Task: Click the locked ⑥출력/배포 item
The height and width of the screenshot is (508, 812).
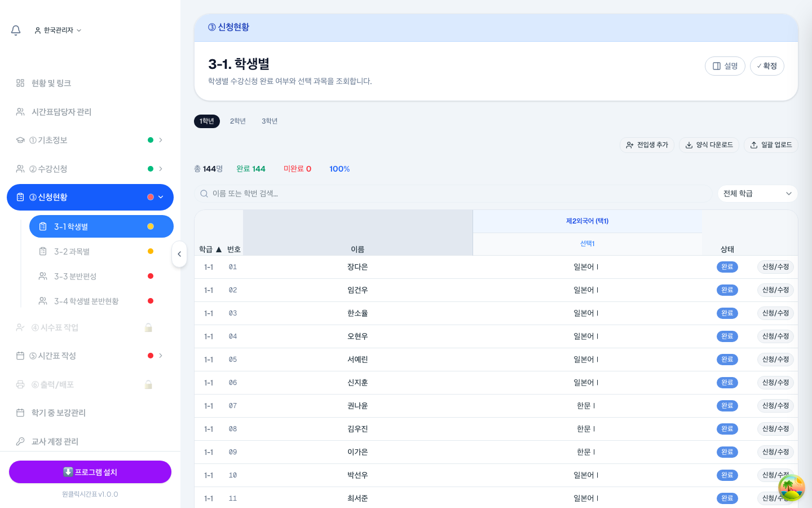Action: pos(90,384)
